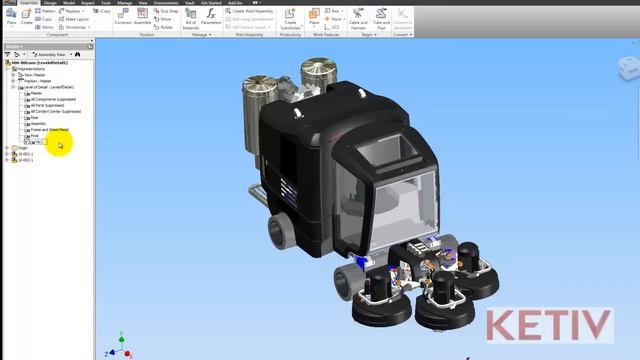Viewport: 640px width, 360px height.
Task: Click Create iPart/iAssembly
Action: [249, 11]
